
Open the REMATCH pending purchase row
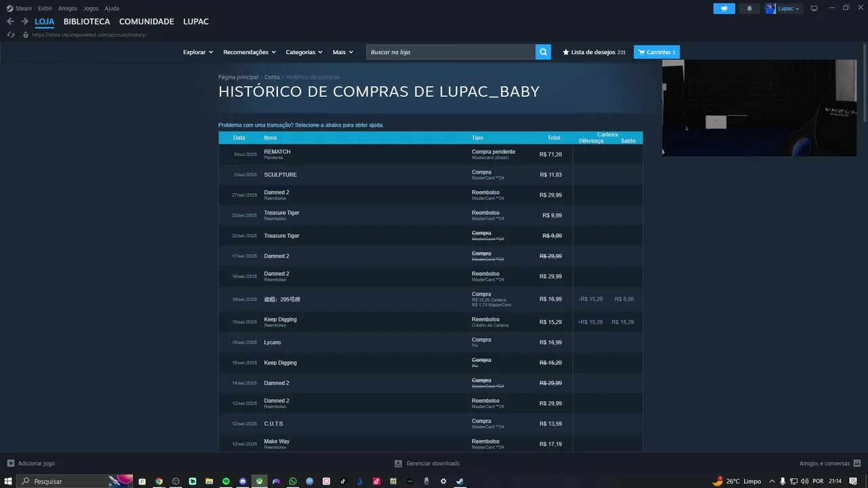tap(431, 155)
